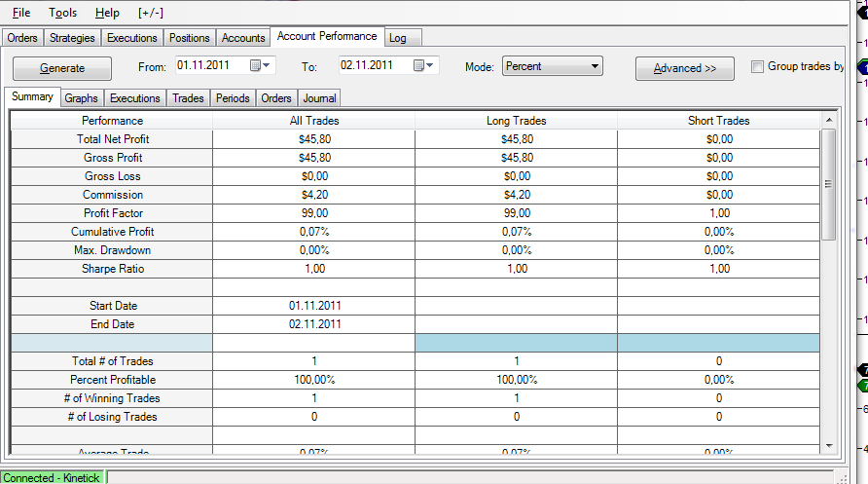
Task: Select the Gross Profit row label
Action: pos(112,158)
